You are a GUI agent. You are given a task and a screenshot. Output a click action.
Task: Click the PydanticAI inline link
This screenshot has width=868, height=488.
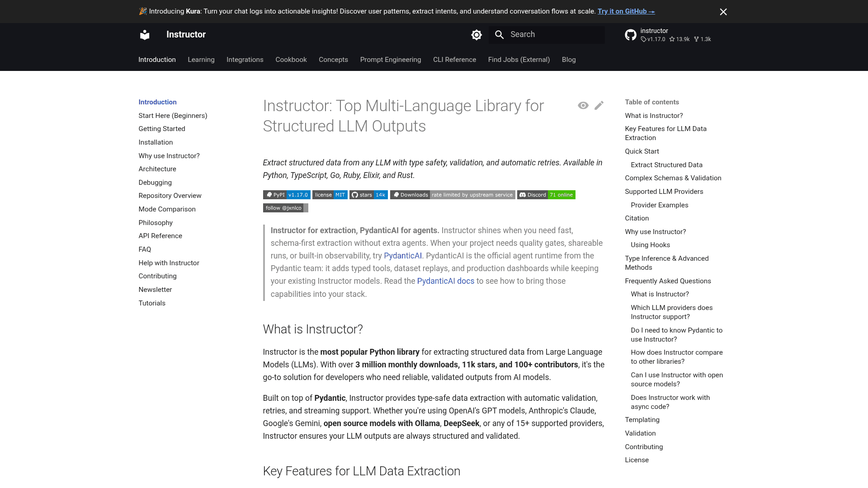(403, 256)
